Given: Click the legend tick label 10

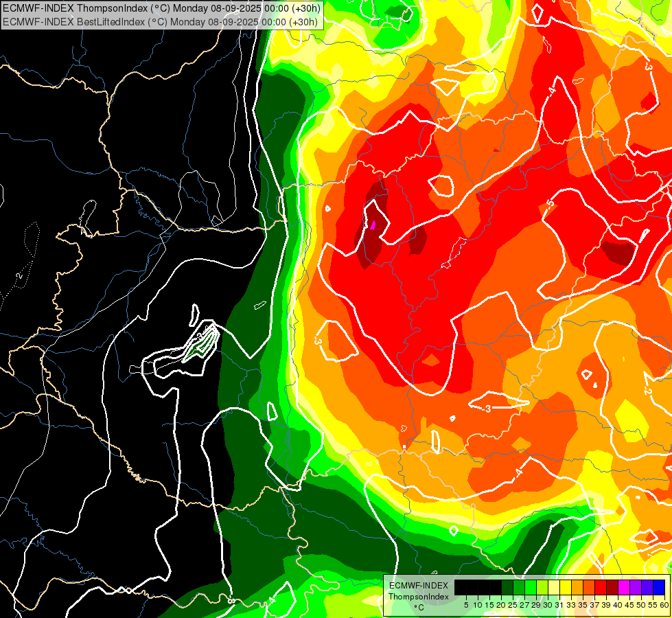Looking at the screenshot, I should 478,605.
